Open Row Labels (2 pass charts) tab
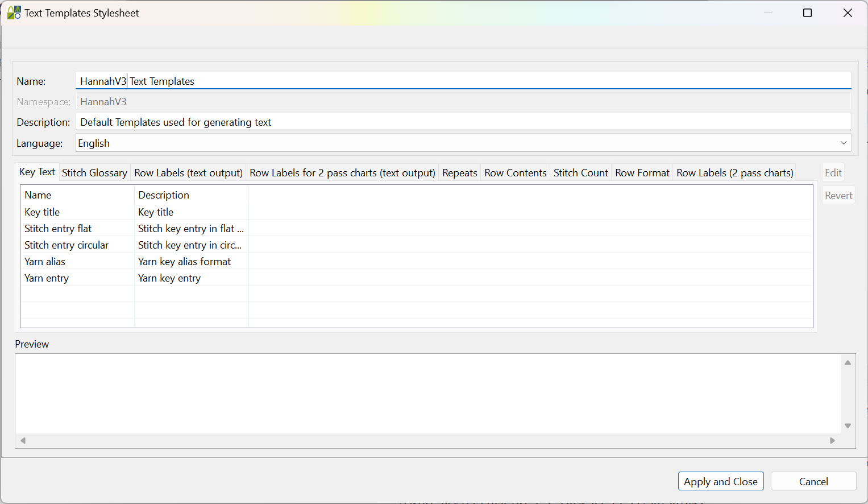The height and width of the screenshot is (504, 868). (x=734, y=173)
